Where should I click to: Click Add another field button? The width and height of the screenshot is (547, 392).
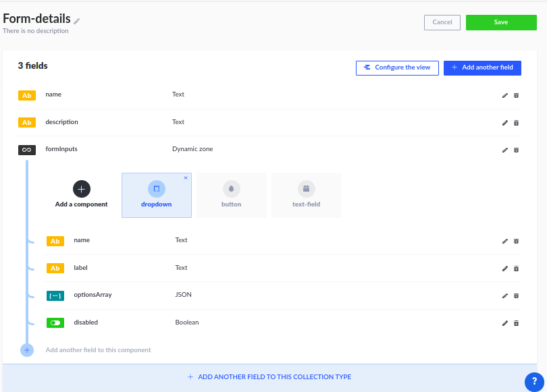482,67
